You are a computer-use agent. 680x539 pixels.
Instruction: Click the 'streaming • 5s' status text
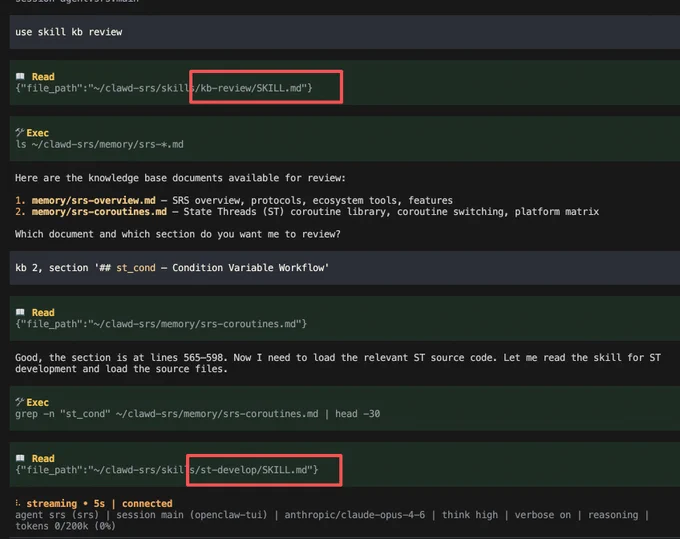click(x=65, y=503)
